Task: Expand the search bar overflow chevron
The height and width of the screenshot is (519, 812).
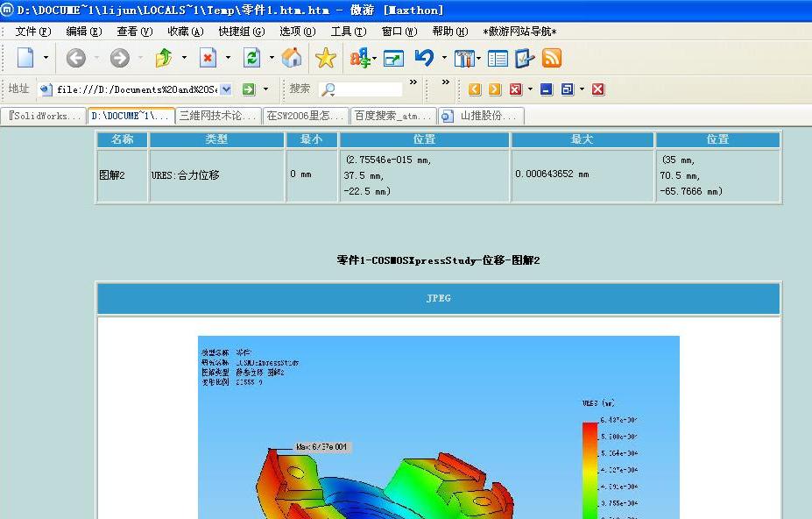Action: pyautogui.click(x=413, y=82)
